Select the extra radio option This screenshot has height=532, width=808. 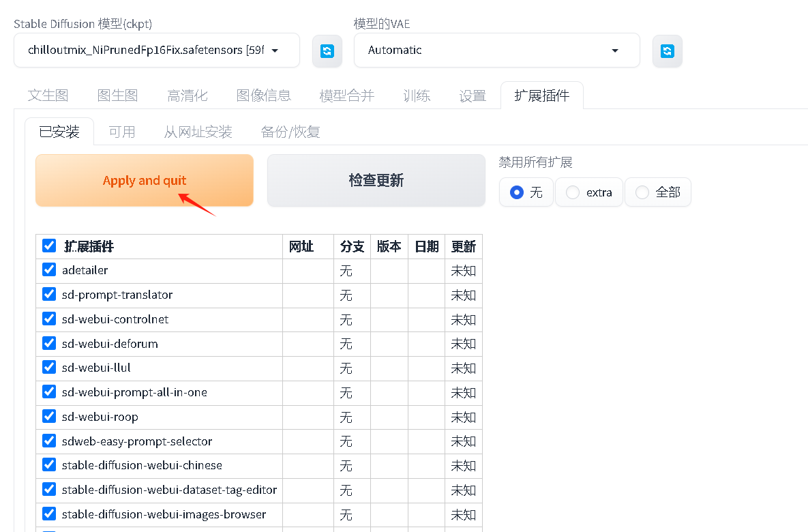click(589, 192)
